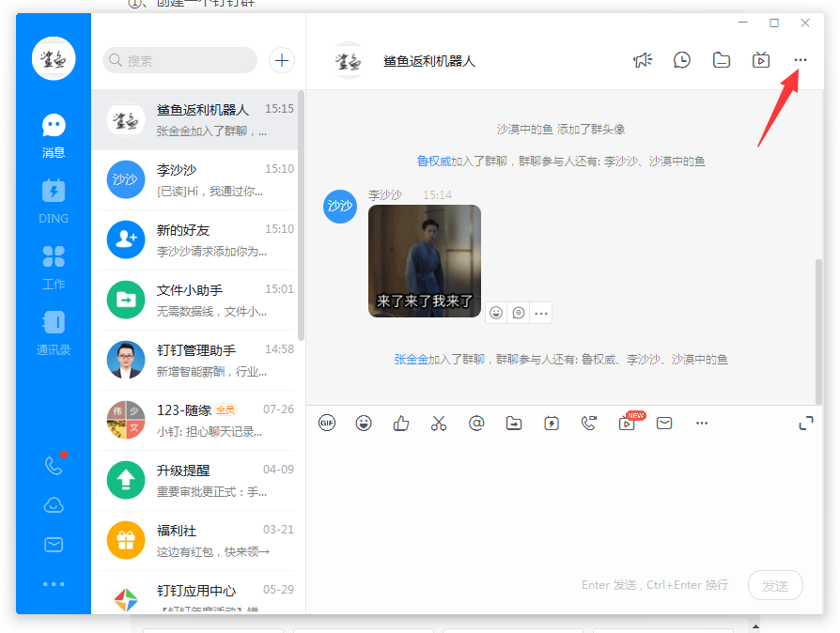Open more actions for the image message
Viewport: 840px width, 633px height.
coord(541,313)
